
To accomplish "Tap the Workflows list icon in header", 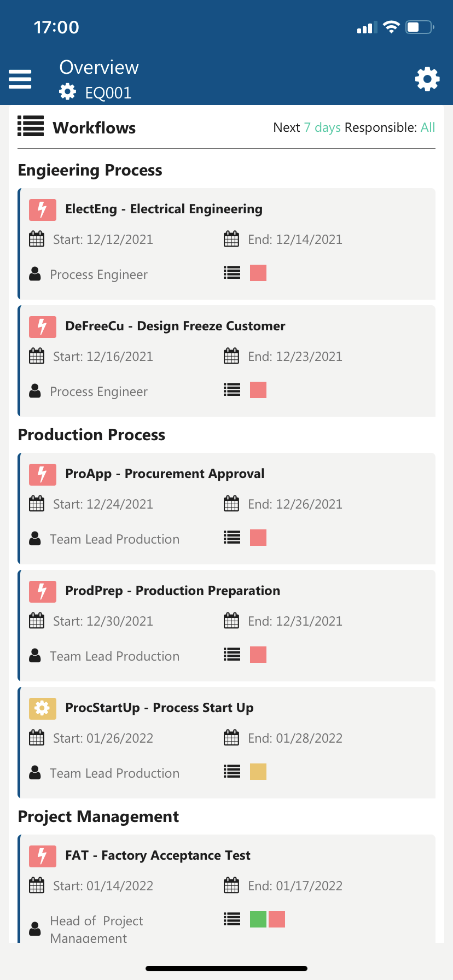I will [31, 126].
